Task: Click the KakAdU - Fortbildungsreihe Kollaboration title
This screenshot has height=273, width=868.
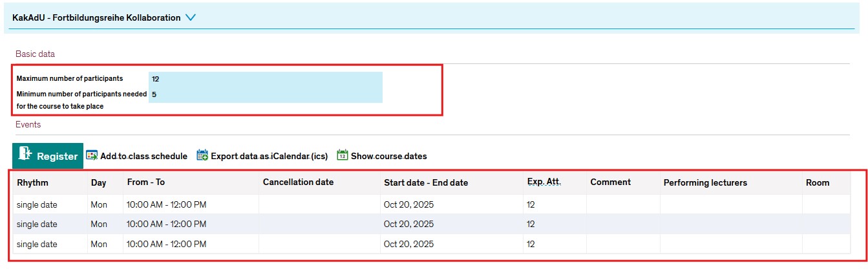Action: 96,18
